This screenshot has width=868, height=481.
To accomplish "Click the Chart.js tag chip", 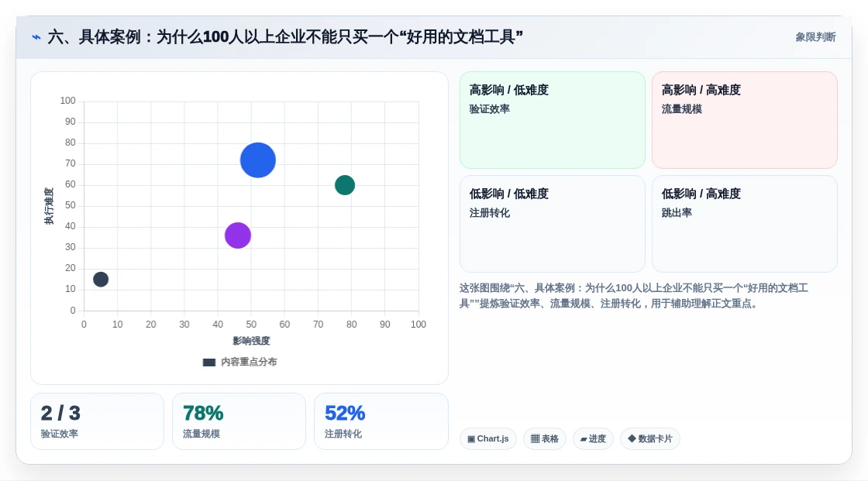I will [488, 439].
